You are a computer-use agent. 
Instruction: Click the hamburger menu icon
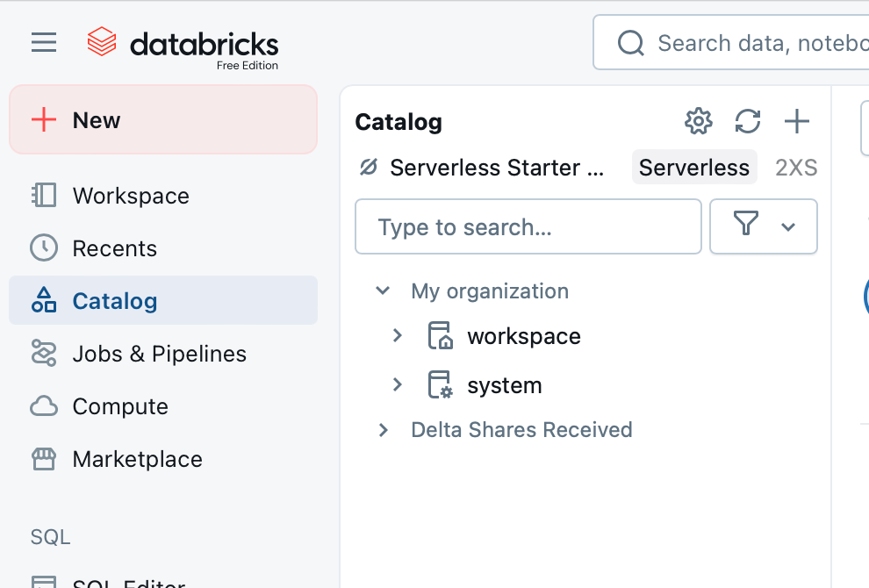pos(44,43)
